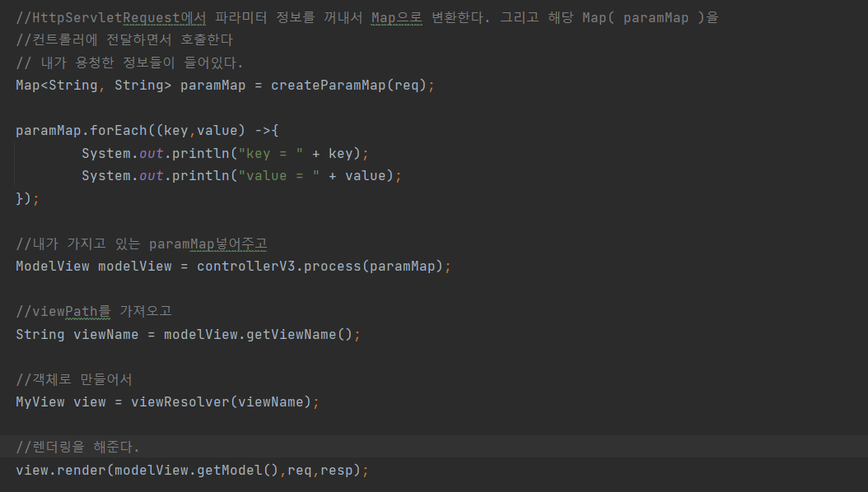Click the 내가 요청한 정보들이 들어있다 comment
868x492 pixels.
pos(129,63)
